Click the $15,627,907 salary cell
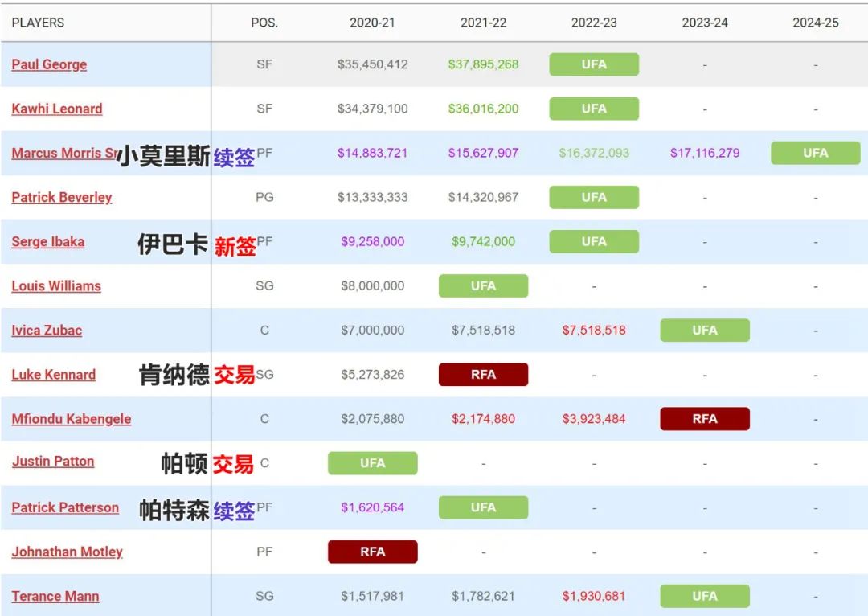The width and height of the screenshot is (868, 616). [x=483, y=153]
